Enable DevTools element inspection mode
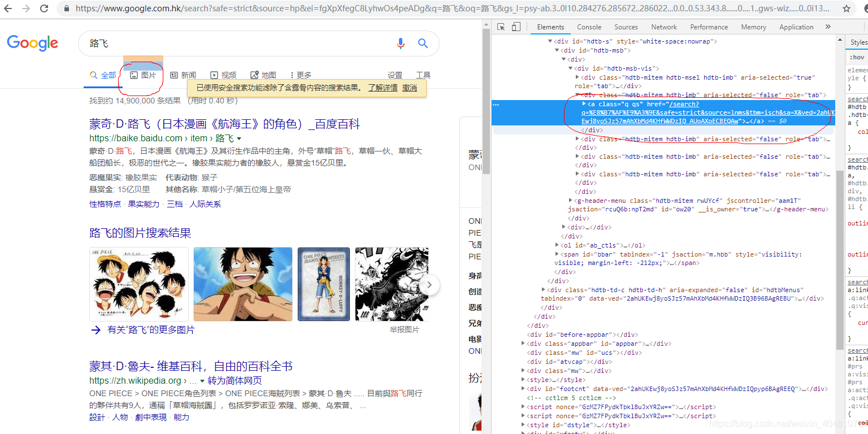 click(x=500, y=27)
